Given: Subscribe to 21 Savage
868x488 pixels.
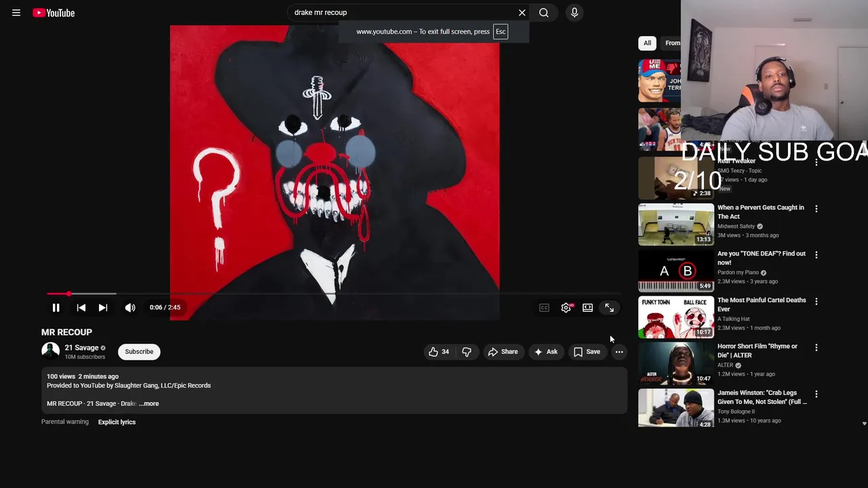Looking at the screenshot, I should click(139, 352).
